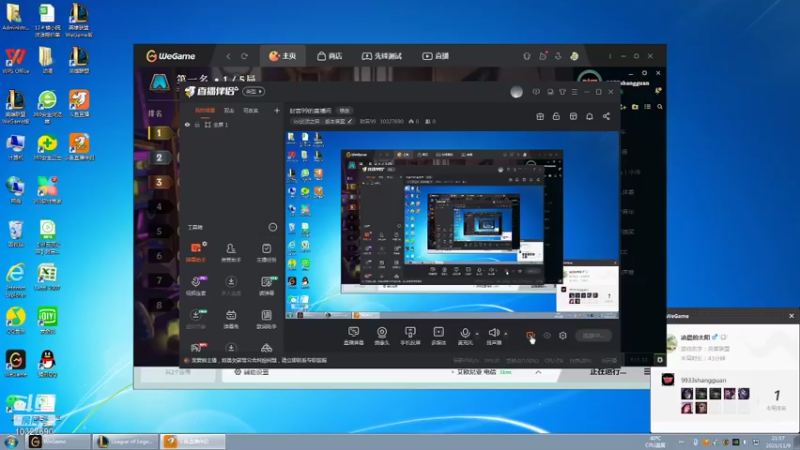Open the 主播任务 checklist tool

(x=266, y=252)
